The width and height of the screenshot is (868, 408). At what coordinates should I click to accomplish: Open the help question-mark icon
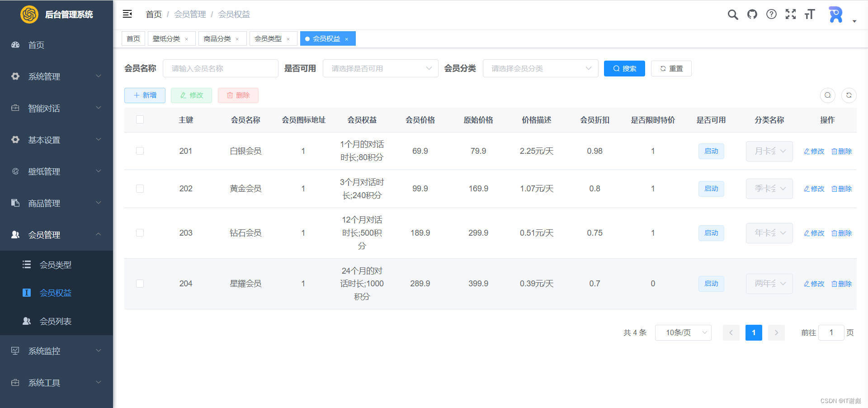click(x=771, y=14)
